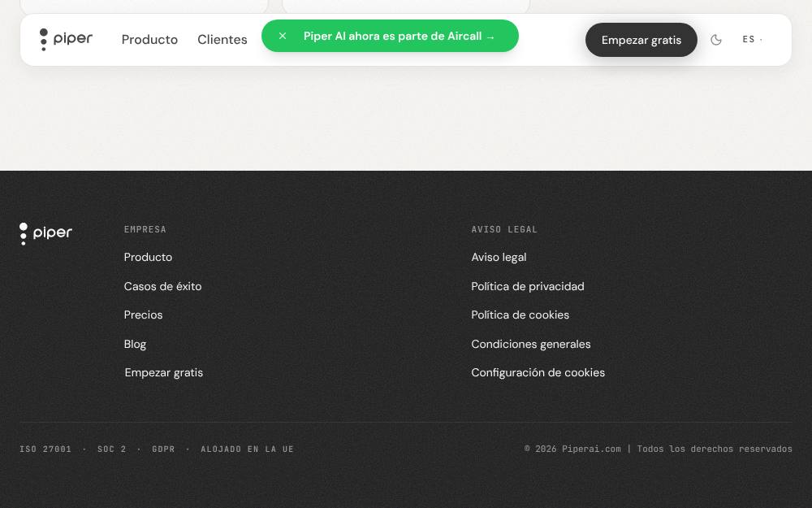
Task: Click the AVISO LEGAL column heading
Action: pyautogui.click(x=504, y=229)
